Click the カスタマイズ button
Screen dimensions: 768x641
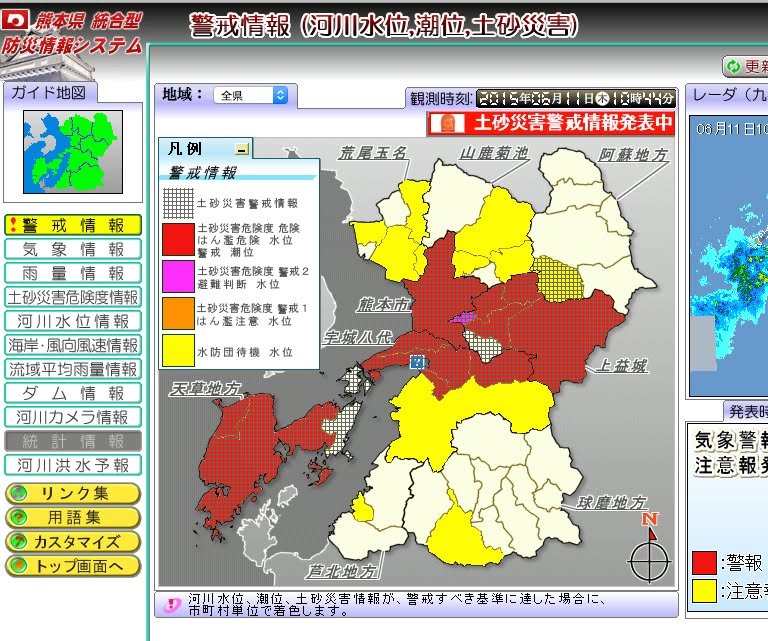coord(73,542)
